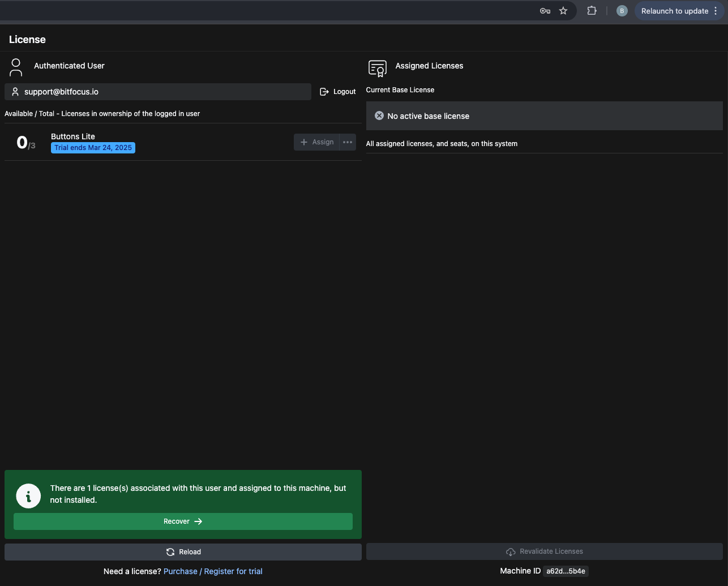Click the password key icon in browser bar
The width and height of the screenshot is (728, 586).
point(545,11)
